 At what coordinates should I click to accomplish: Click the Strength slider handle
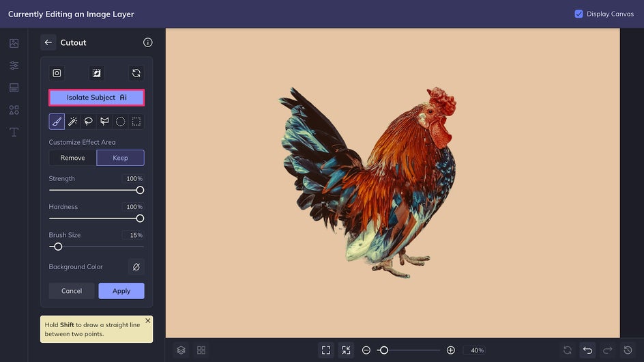pos(140,190)
